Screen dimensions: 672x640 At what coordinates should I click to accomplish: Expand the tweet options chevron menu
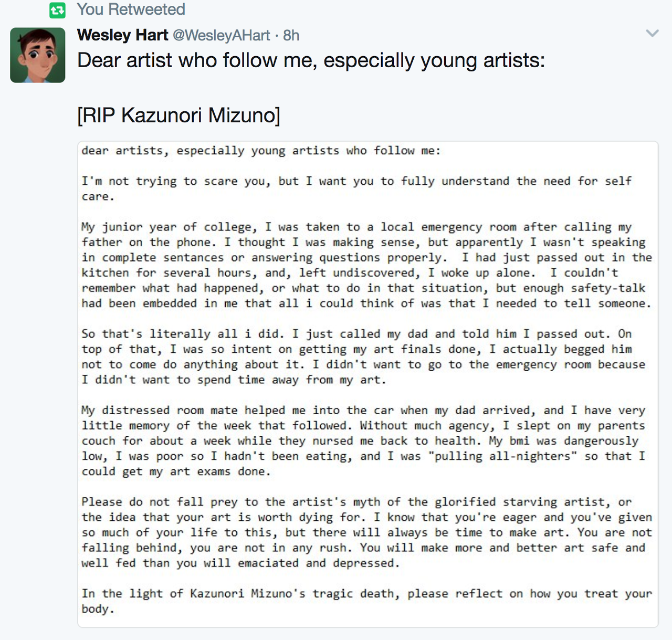tap(652, 34)
